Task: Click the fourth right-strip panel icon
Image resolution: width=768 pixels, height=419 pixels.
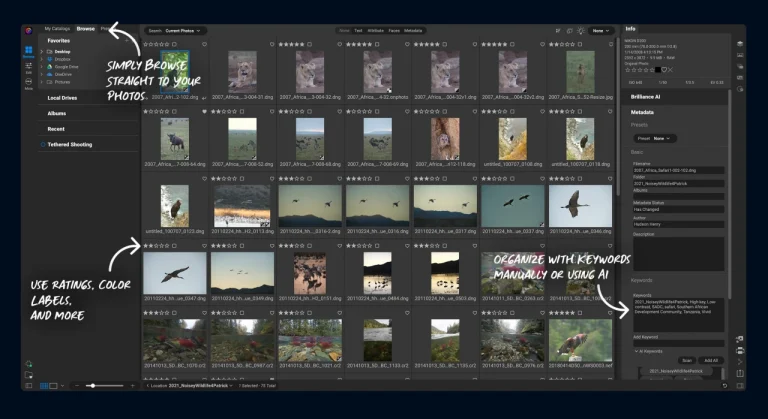Action: coord(740,77)
